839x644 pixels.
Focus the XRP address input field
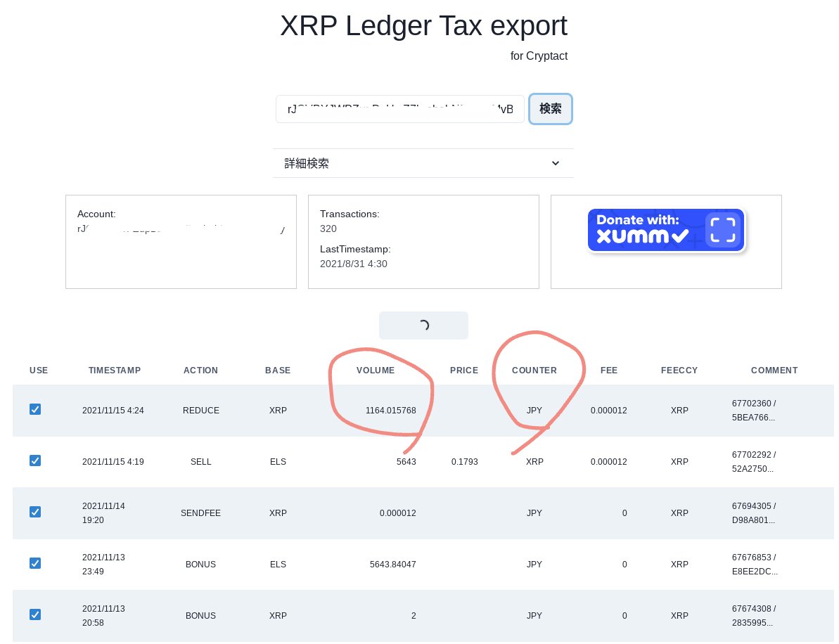(399, 109)
